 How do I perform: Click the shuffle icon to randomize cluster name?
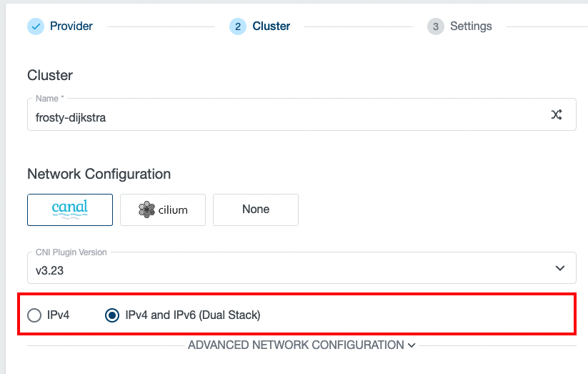[x=557, y=115]
